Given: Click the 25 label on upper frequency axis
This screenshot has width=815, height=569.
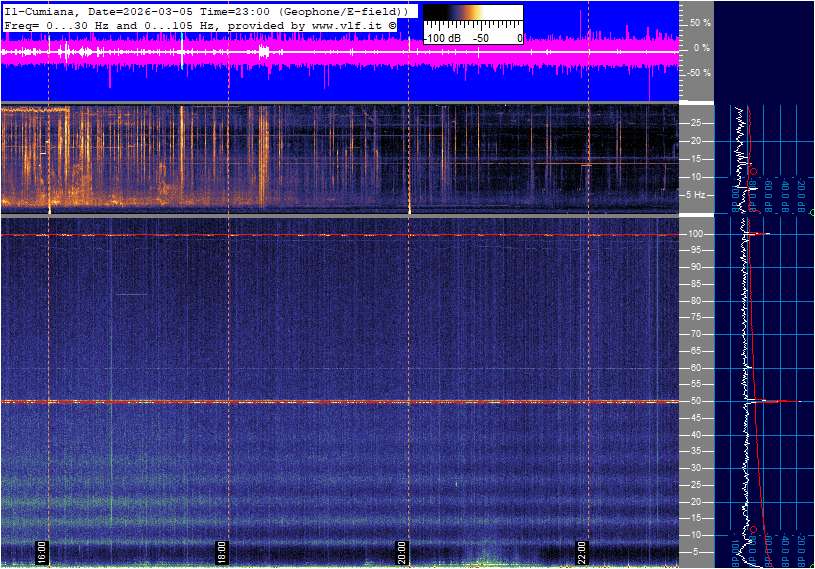Looking at the screenshot, I should point(695,123).
